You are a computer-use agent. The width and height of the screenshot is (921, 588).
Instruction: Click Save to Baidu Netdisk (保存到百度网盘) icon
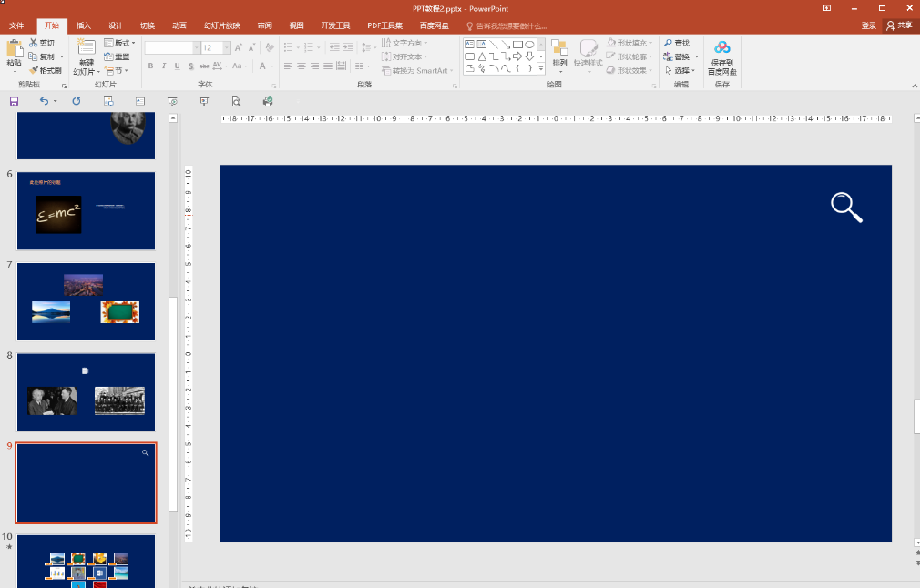pos(721,56)
